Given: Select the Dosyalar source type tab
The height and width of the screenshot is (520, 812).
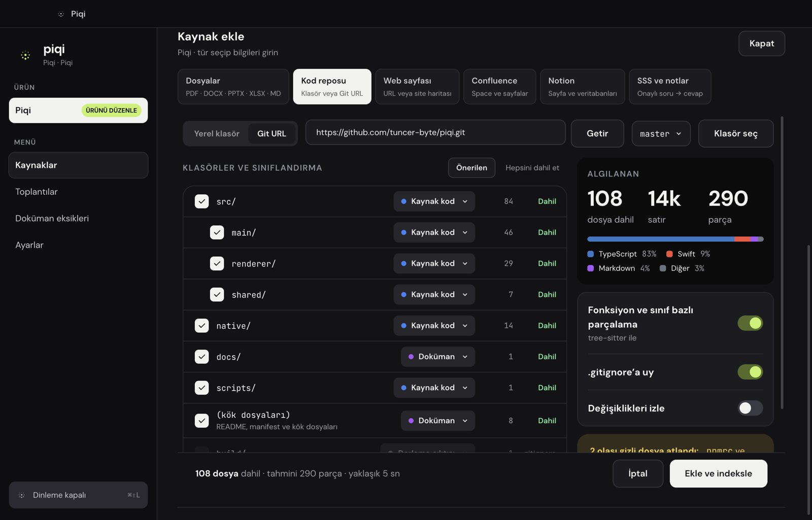Looking at the screenshot, I should 233,87.
